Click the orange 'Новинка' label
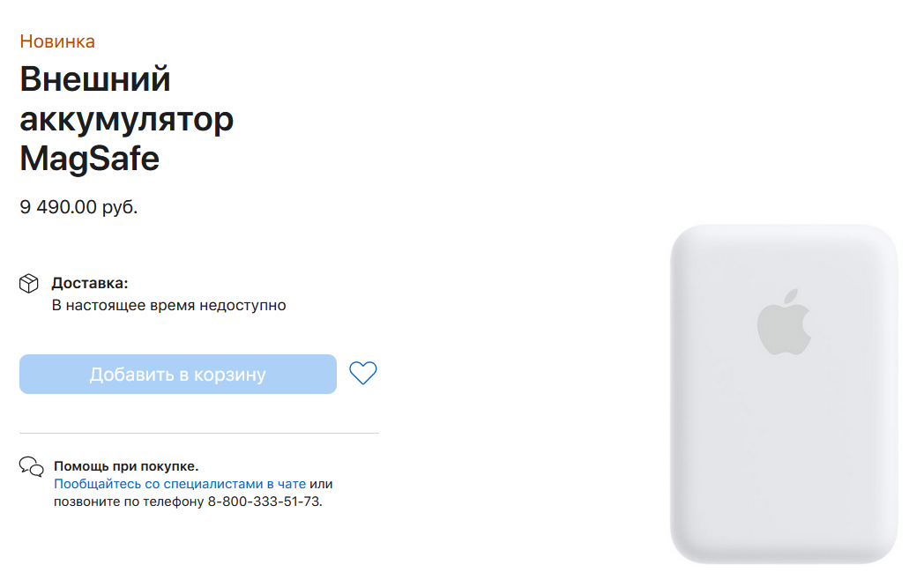This screenshot has width=924, height=587. pyautogui.click(x=57, y=41)
